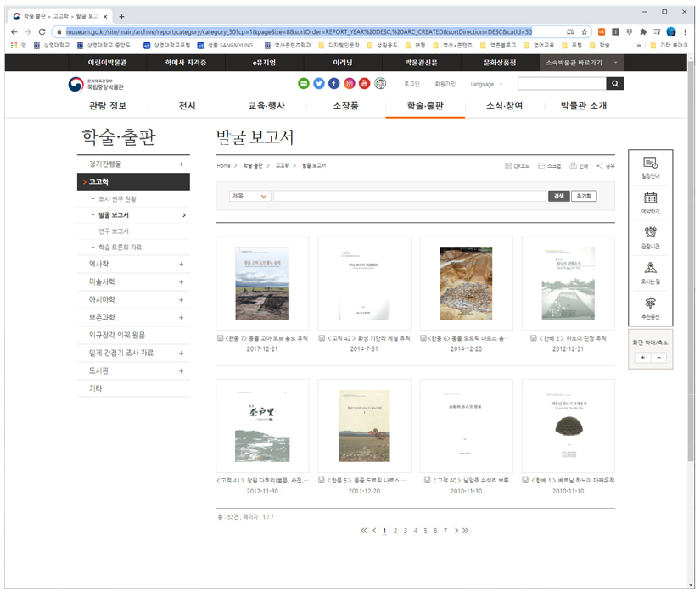Expand the 역사학 sidebar section
The height and width of the screenshot is (596, 700).
(181, 265)
